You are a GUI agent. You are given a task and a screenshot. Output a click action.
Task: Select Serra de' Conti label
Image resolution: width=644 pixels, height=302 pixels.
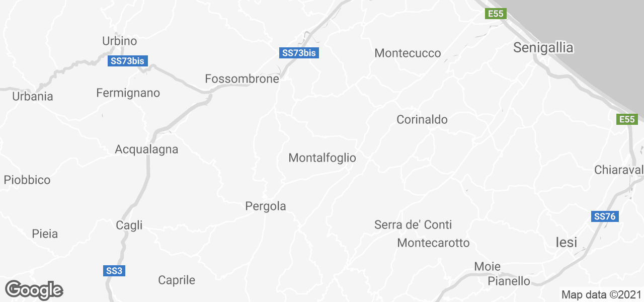pyautogui.click(x=413, y=225)
